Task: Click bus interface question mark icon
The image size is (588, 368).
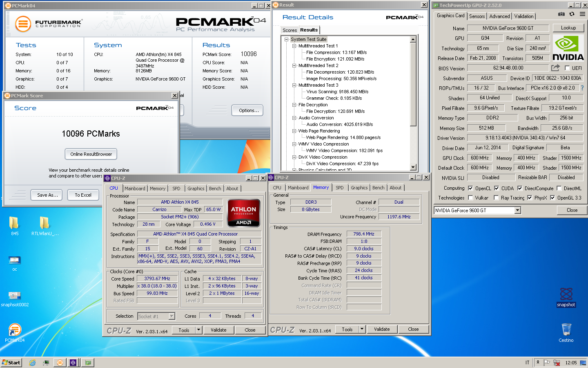Action: (582, 88)
